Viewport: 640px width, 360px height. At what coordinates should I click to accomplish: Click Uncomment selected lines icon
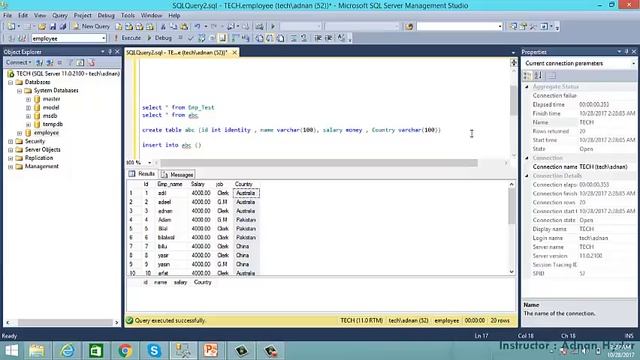pyautogui.click(x=304, y=38)
